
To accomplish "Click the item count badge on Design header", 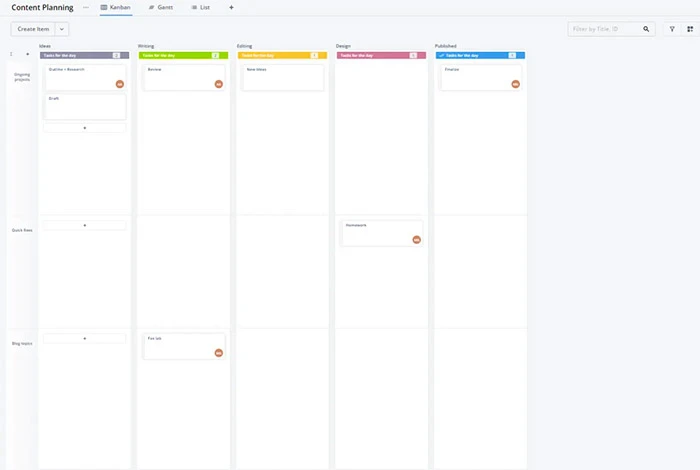I will coord(413,55).
